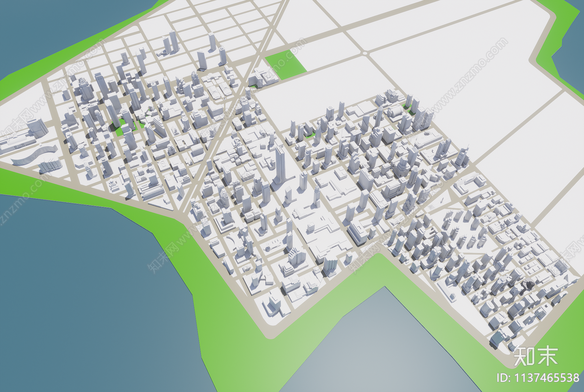
Task: Click the 知末 logo in the corner
Action: [x=536, y=356]
